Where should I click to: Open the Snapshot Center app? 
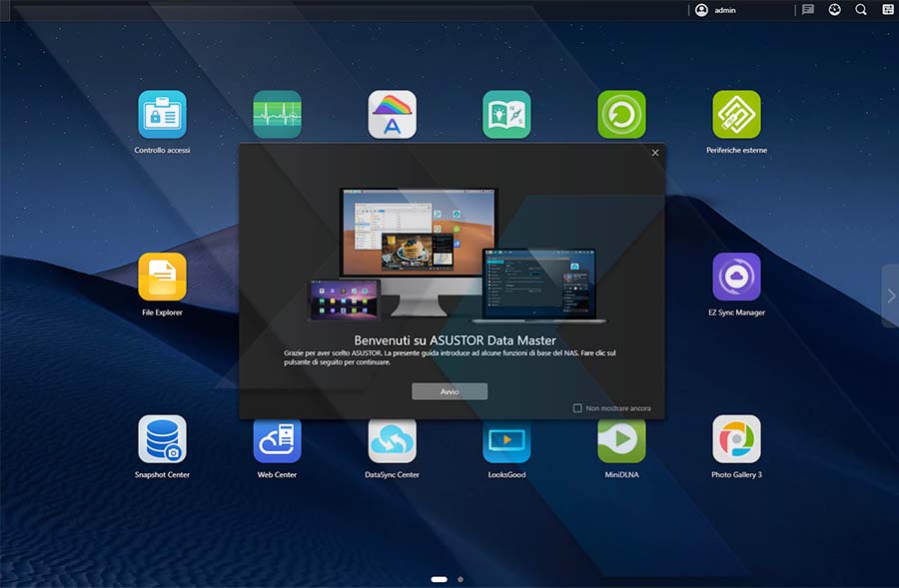point(162,439)
